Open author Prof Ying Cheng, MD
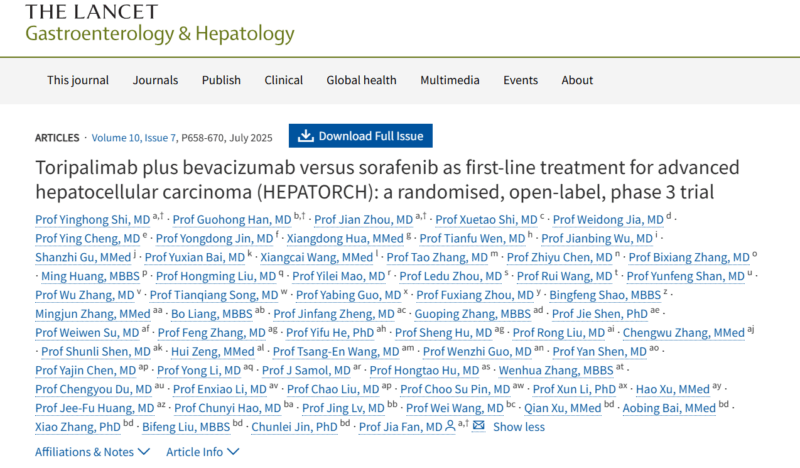 tap(87, 239)
